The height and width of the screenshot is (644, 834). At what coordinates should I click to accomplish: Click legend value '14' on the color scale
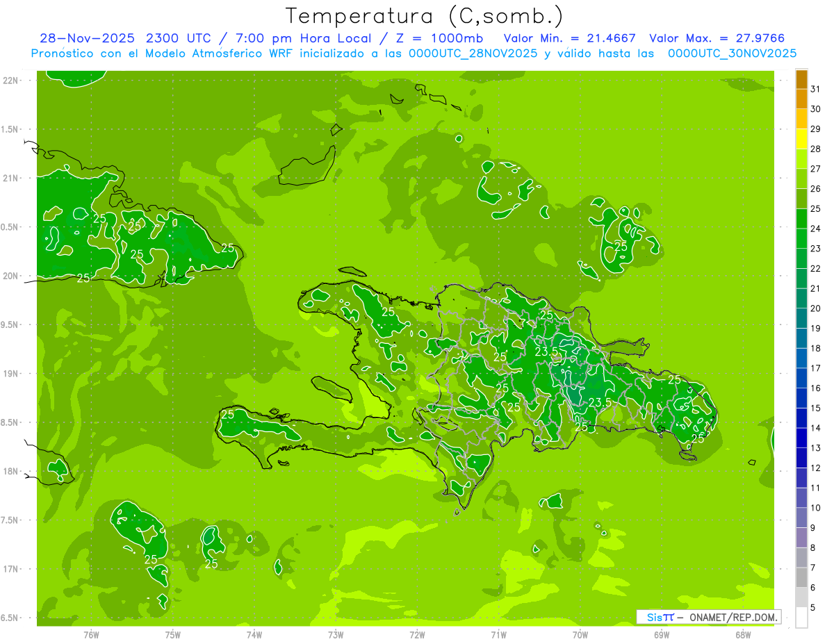click(816, 428)
